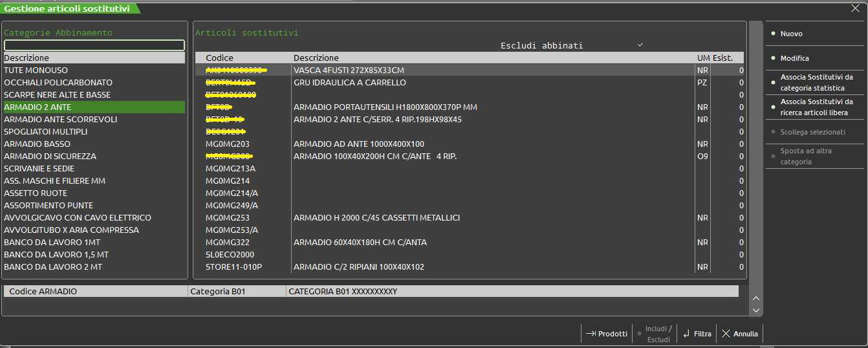
Task: Select the ARMADIO BASSO category
Action: [x=37, y=144]
